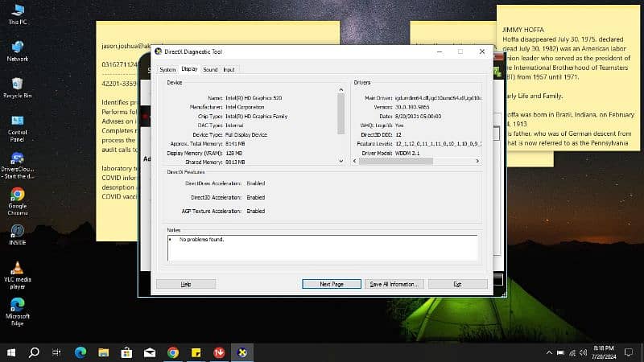This screenshot has width=644, height=362.
Task: Click the Microsoft Edge taskbar icon
Action: coord(80,352)
